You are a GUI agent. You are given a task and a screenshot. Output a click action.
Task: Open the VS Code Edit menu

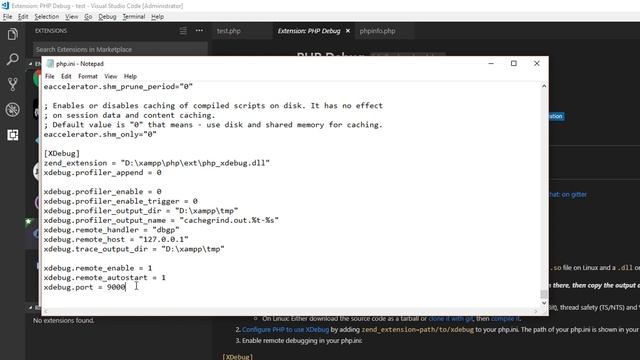23,17
